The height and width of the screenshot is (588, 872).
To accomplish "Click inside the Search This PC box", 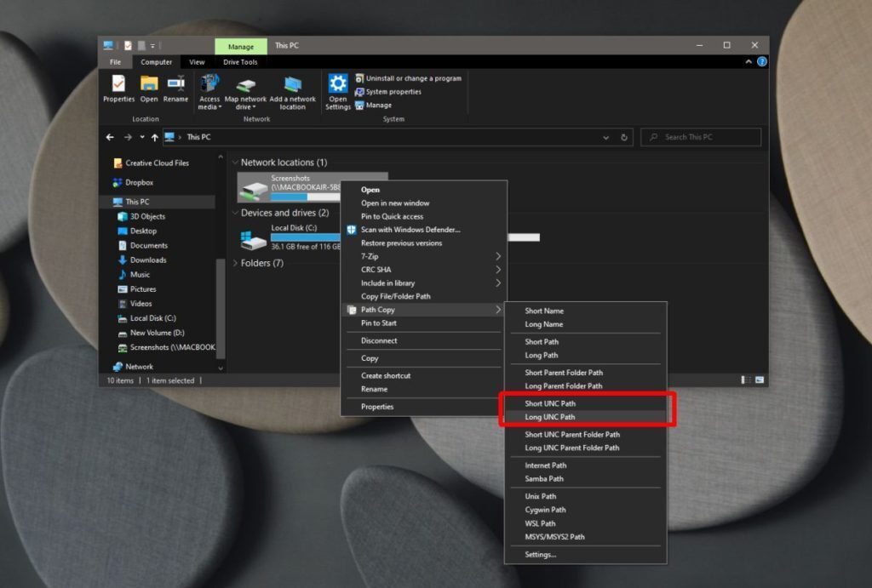I will [700, 137].
